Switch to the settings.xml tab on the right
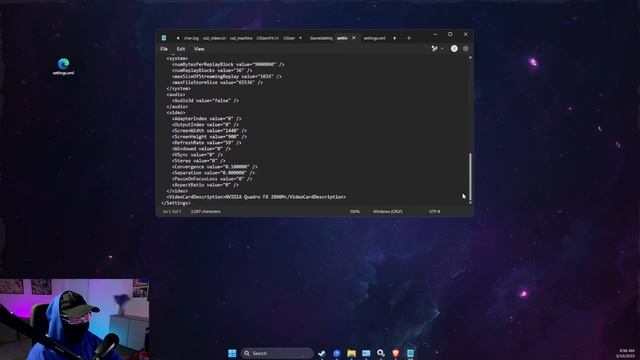Viewport: 640px width, 360px height. click(374, 38)
